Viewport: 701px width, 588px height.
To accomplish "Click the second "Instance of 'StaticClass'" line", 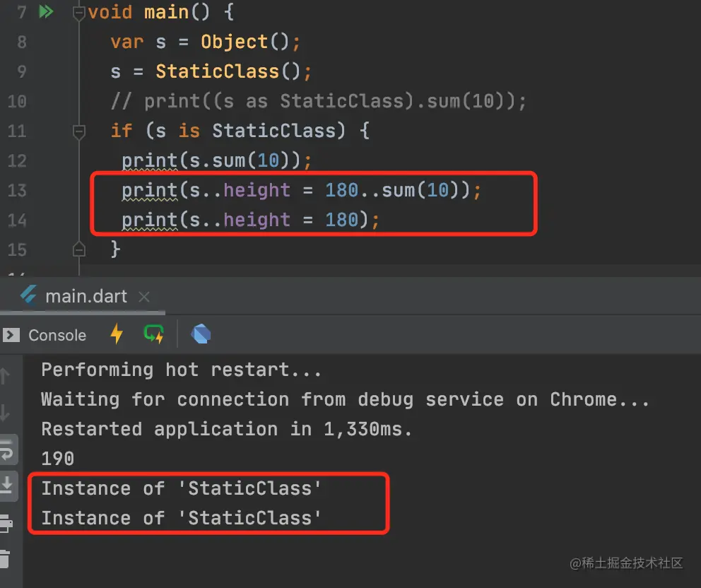I will 181,518.
